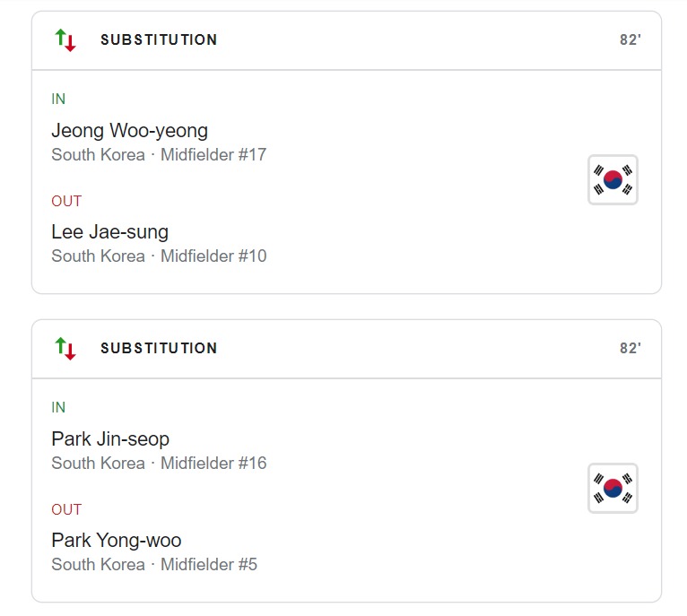The width and height of the screenshot is (687, 616).
Task: Click 82' minute marker on Park Yong-woo card
Action: click(630, 349)
